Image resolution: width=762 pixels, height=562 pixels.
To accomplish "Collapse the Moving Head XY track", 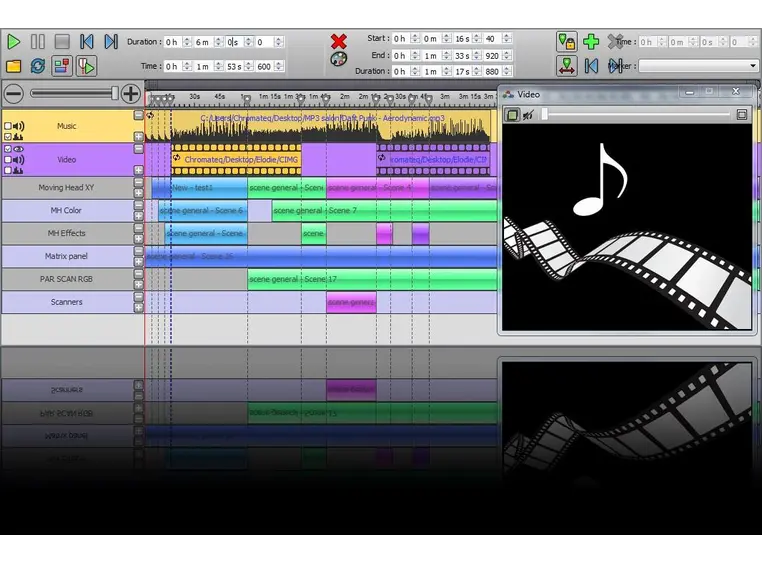I will point(138,182).
